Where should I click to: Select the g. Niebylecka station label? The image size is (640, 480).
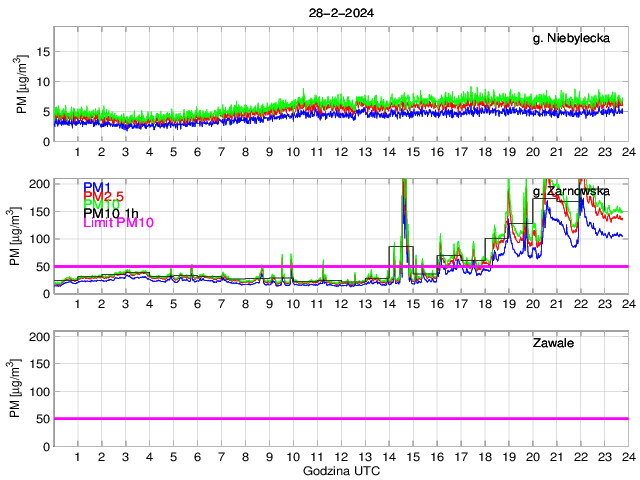(x=573, y=39)
